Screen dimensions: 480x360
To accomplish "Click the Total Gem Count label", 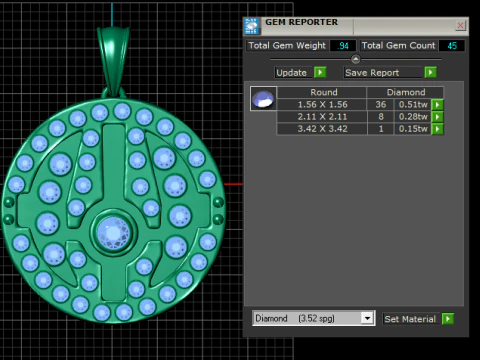I will (x=398, y=46).
